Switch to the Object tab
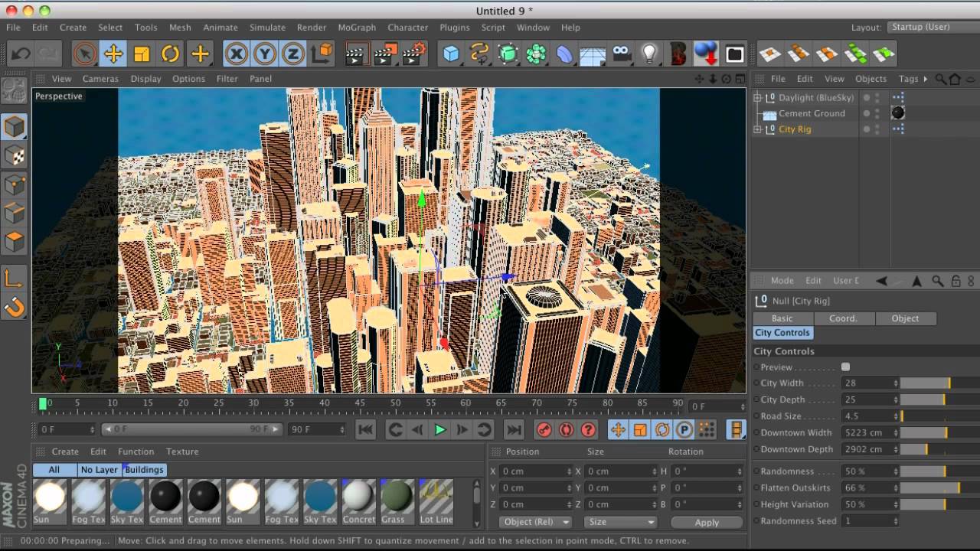Viewport: 980px width, 551px height. pos(905,318)
